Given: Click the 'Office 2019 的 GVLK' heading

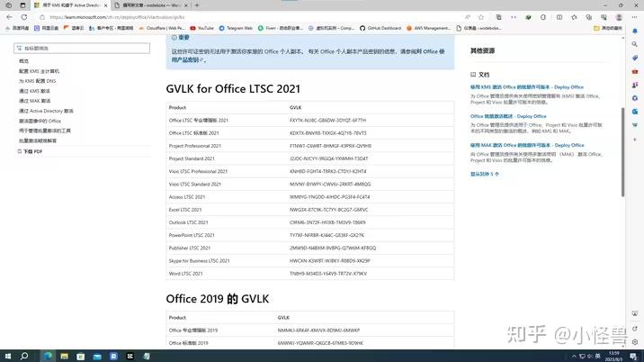Looking at the screenshot, I should [218, 299].
